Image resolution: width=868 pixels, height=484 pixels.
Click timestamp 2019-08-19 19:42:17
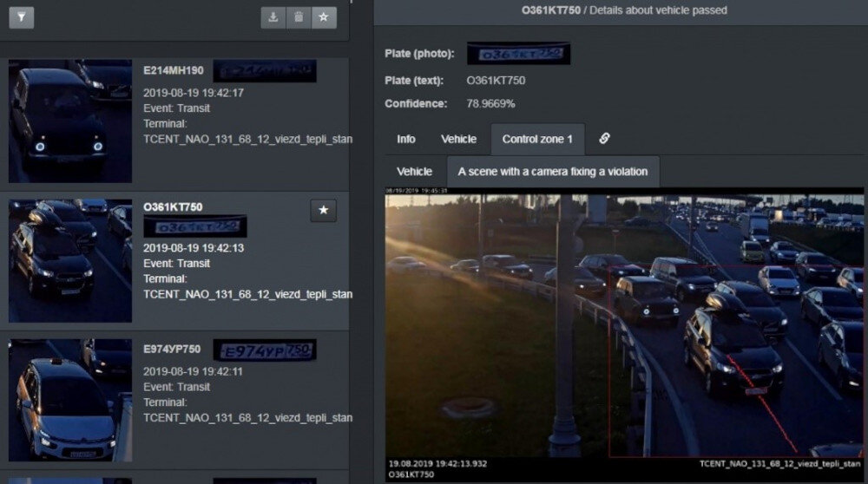click(194, 93)
